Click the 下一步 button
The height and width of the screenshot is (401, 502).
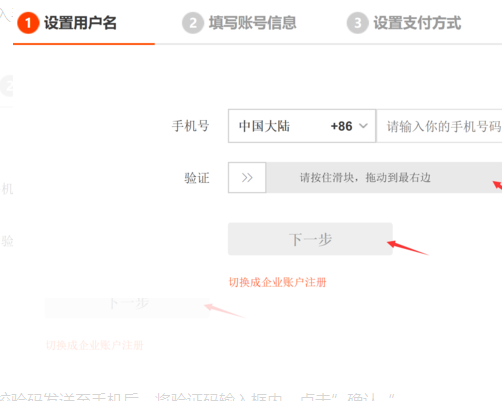click(x=310, y=239)
